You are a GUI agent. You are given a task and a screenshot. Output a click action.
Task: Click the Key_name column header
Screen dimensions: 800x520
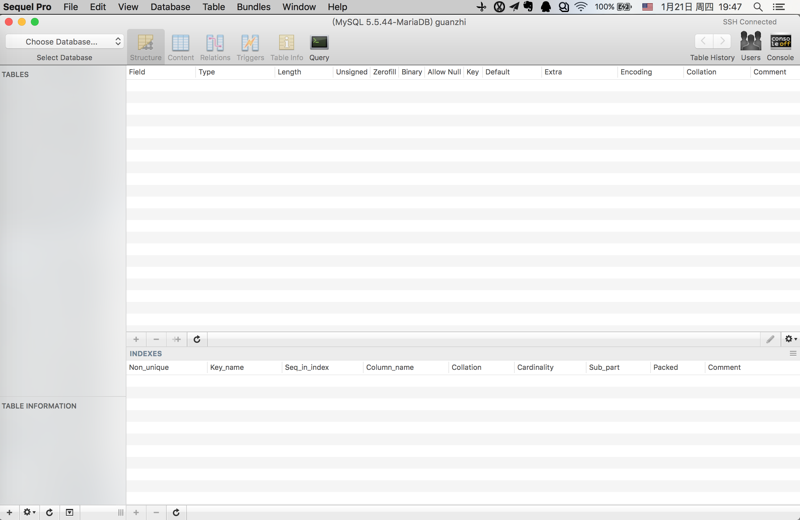tap(244, 367)
